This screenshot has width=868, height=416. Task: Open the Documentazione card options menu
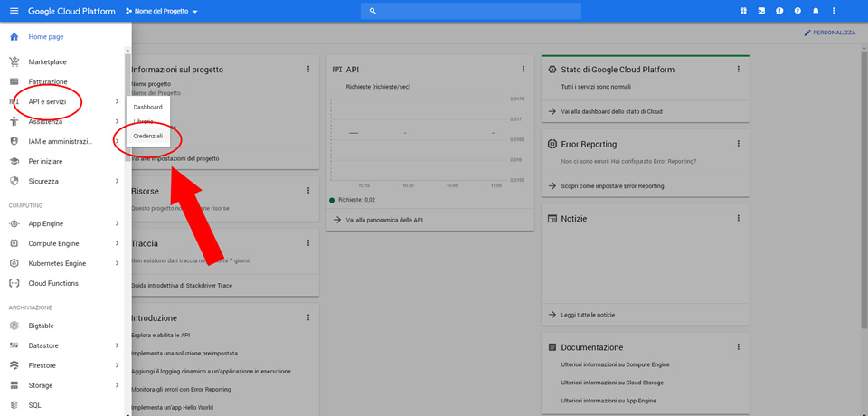pos(738,346)
